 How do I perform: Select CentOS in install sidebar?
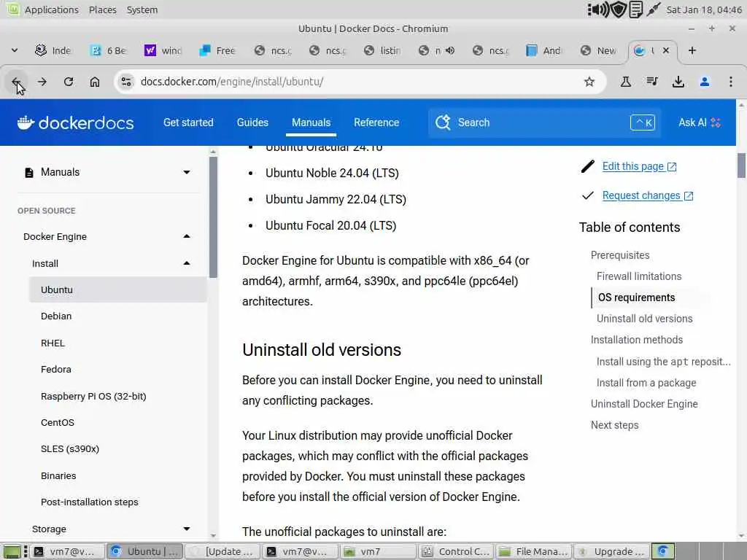58,422
